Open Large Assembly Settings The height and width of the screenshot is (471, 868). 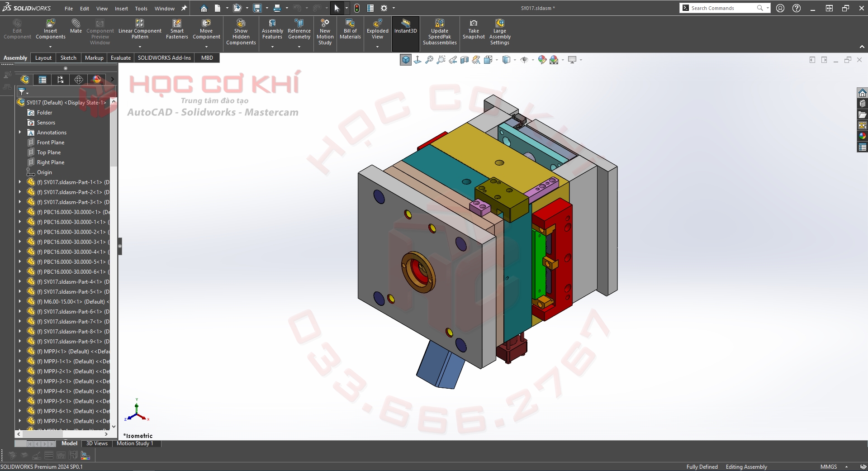click(x=500, y=32)
